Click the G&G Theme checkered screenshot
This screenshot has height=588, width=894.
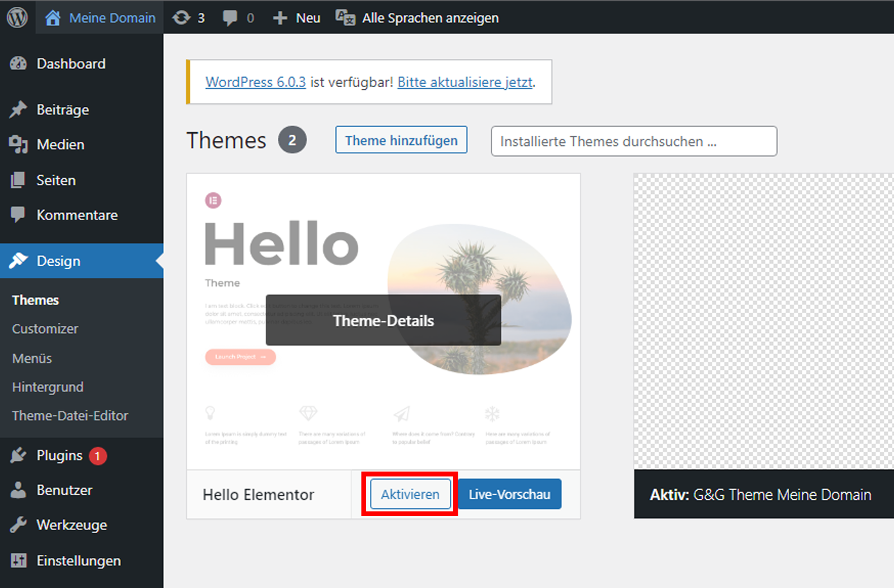coord(764,321)
